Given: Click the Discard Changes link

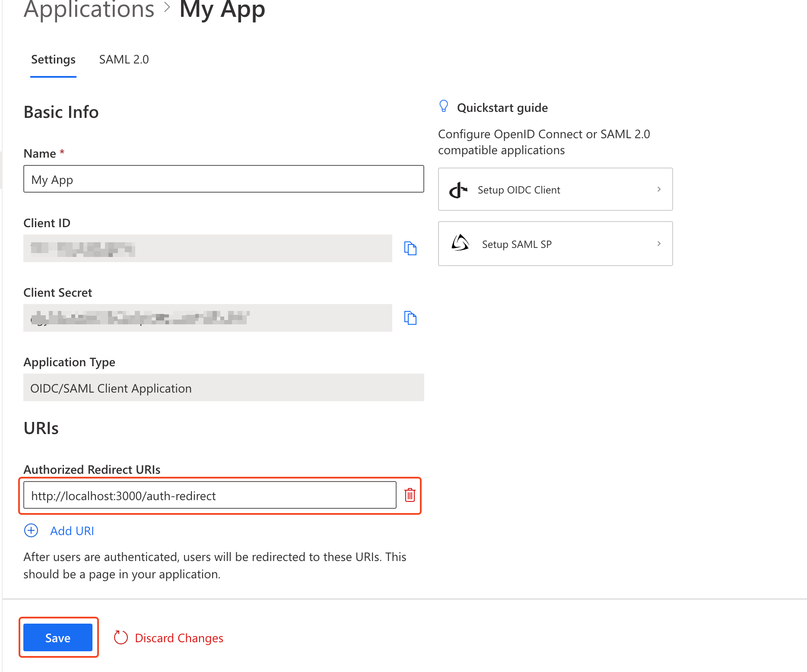Looking at the screenshot, I should pos(179,638).
